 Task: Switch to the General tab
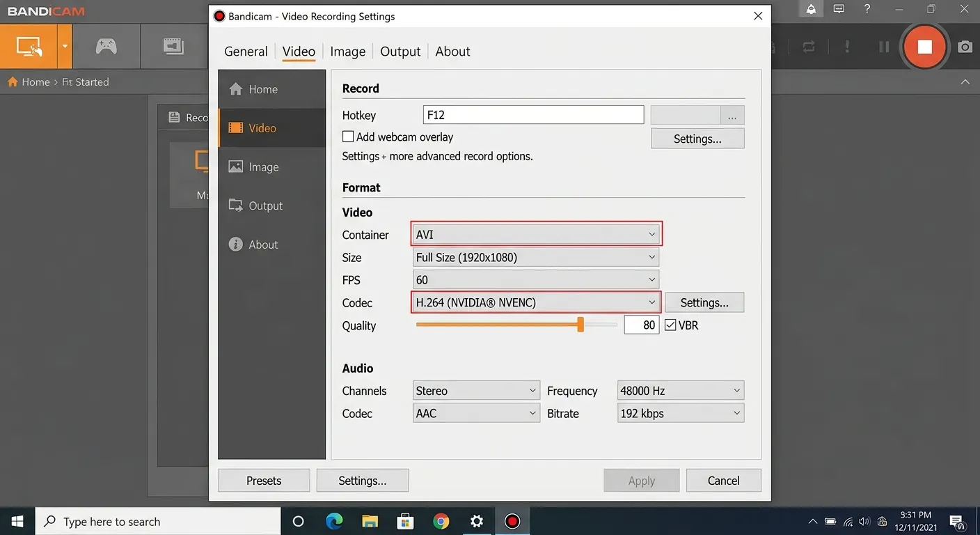tap(246, 52)
